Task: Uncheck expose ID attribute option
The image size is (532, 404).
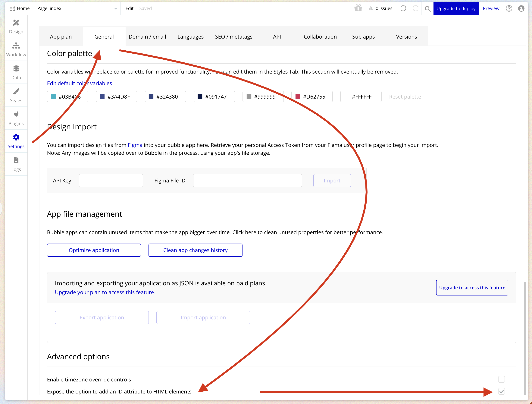Action: (x=501, y=391)
